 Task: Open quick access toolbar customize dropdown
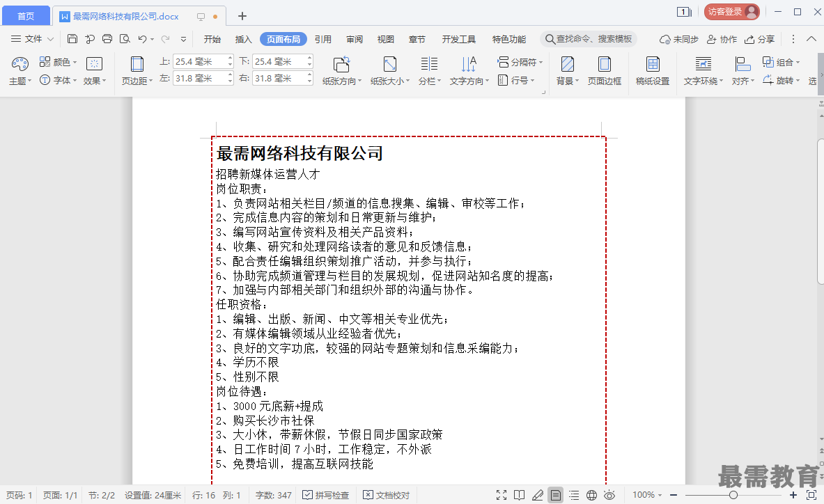(x=183, y=39)
